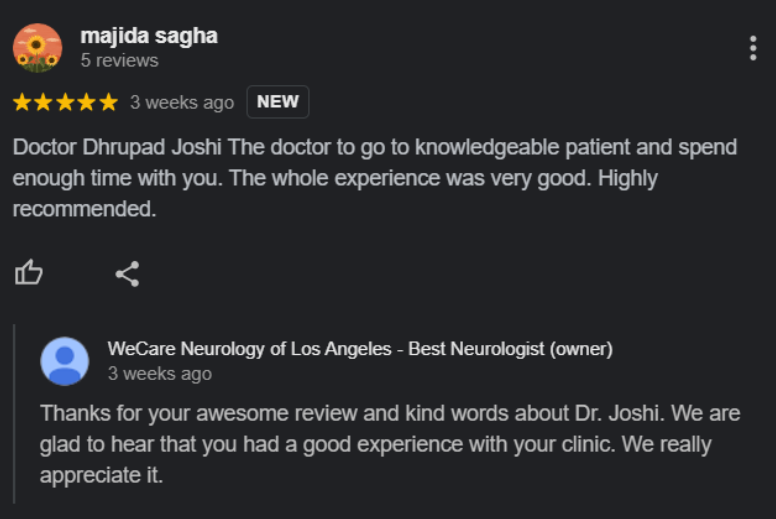Open reviewer name majida sagha

tap(148, 36)
